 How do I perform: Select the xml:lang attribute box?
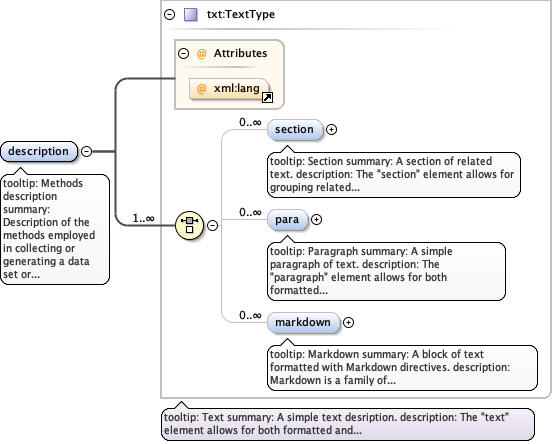229,89
